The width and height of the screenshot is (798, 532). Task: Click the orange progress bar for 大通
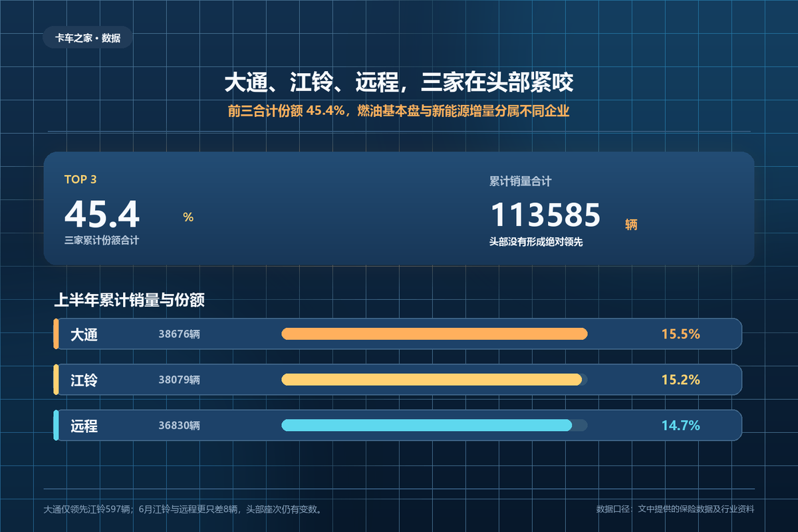pos(435,334)
